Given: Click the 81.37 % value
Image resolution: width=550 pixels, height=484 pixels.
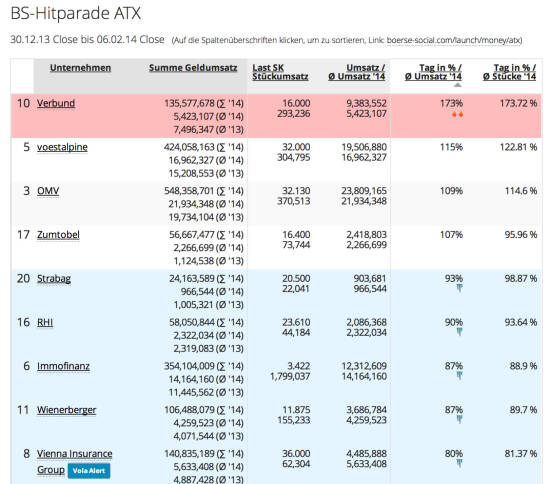Looking at the screenshot, I should click(521, 454).
